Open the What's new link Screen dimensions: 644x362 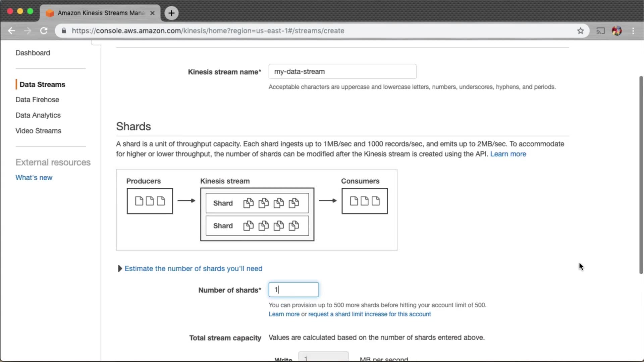[x=34, y=177]
